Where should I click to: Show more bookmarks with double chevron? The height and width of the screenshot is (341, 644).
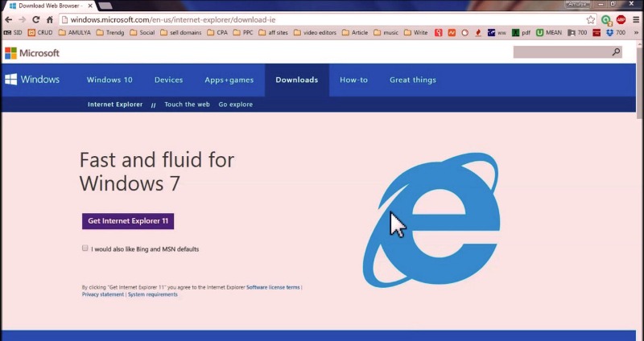637,32
